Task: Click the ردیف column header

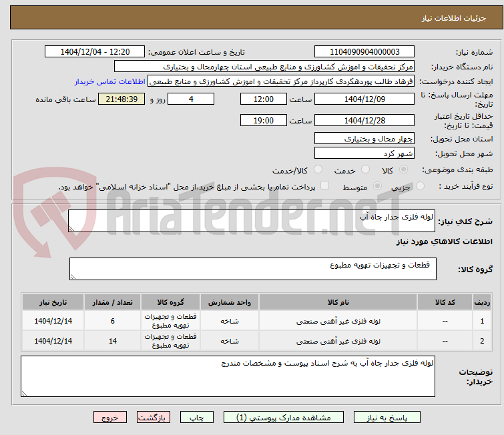Action: tap(482, 302)
